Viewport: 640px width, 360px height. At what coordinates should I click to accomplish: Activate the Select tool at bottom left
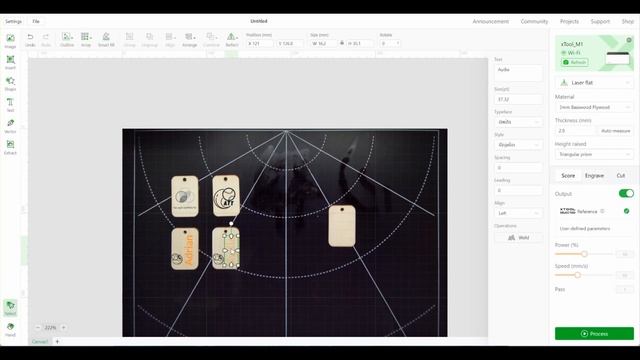[x=10, y=308]
